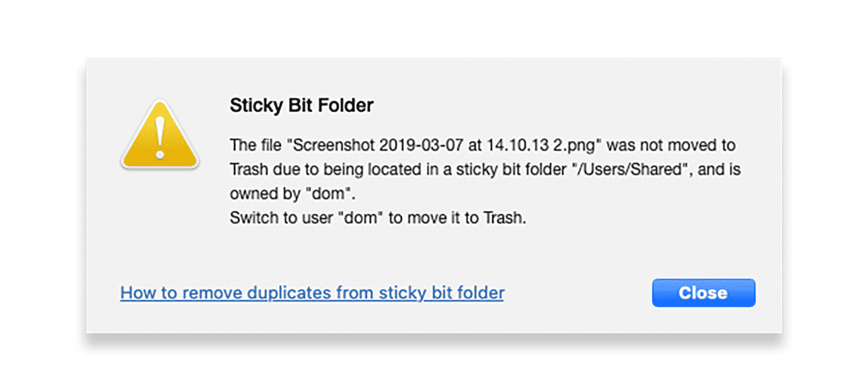Click the word "Trash" on the second line
This screenshot has height=391, width=868.
point(249,170)
